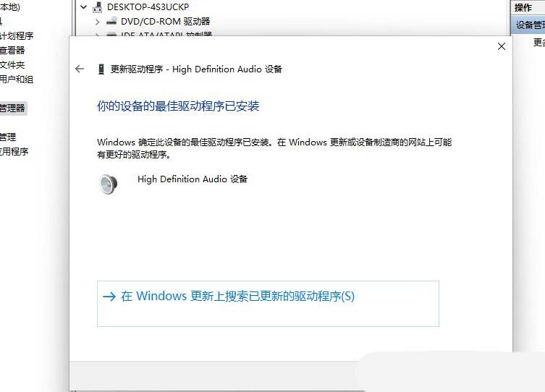This screenshot has height=392, width=545.
Task: Select the DVD/CD-ROM 驱动器 label
Action: 166,21
